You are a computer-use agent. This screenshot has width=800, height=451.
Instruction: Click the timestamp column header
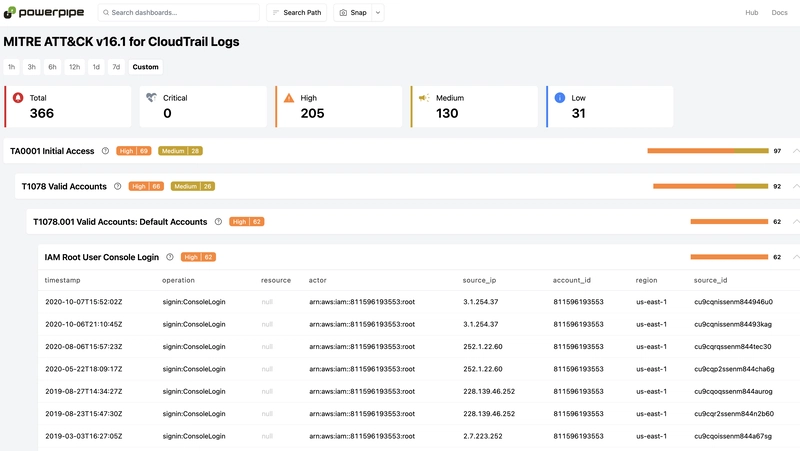click(x=62, y=281)
